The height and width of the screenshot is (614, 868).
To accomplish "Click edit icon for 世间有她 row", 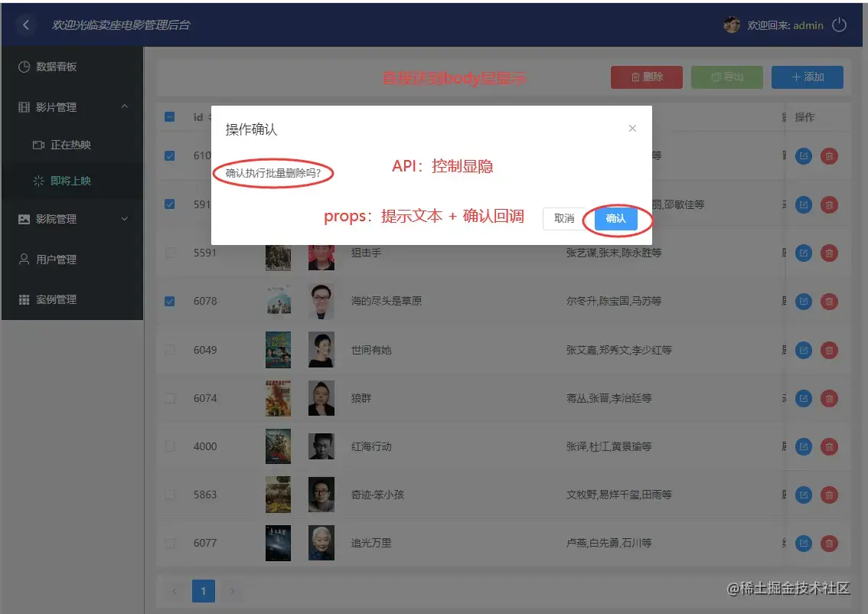I will tap(804, 350).
